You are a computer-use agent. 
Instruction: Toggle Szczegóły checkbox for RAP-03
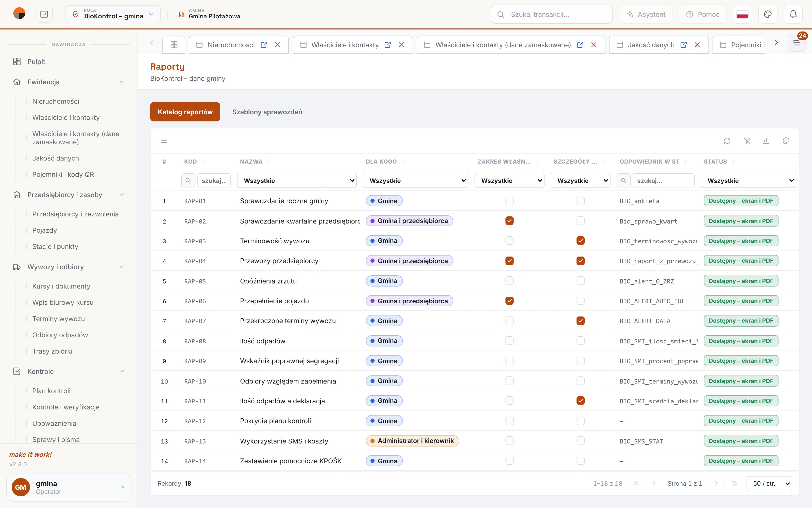pyautogui.click(x=581, y=241)
